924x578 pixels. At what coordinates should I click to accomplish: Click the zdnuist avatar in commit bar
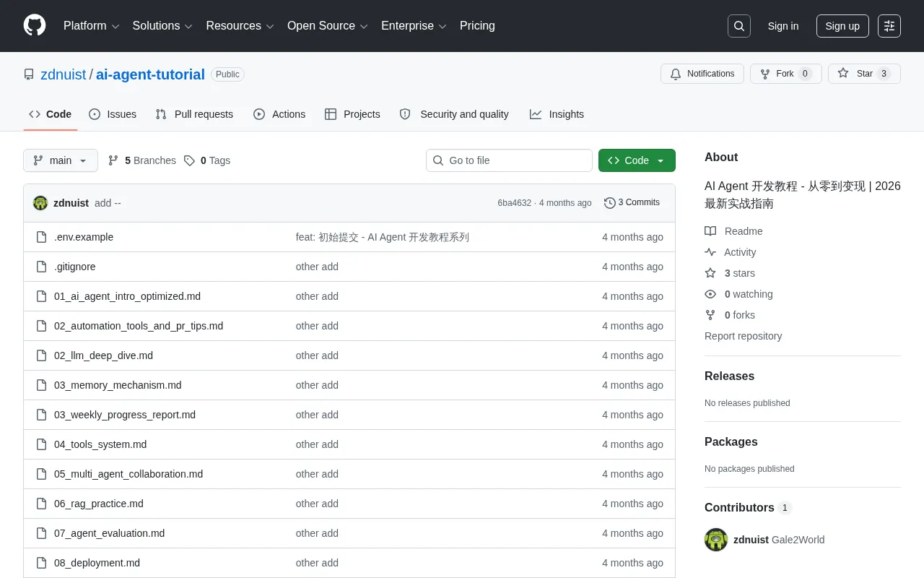tap(40, 203)
